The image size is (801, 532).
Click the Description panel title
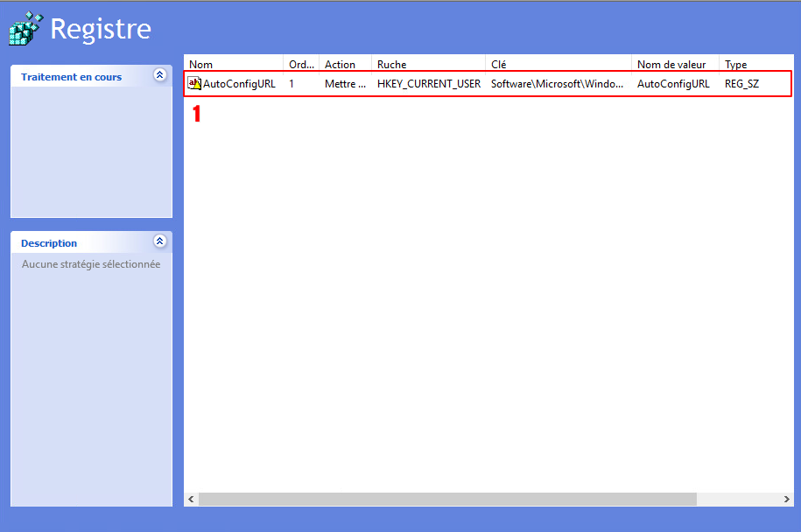(49, 243)
